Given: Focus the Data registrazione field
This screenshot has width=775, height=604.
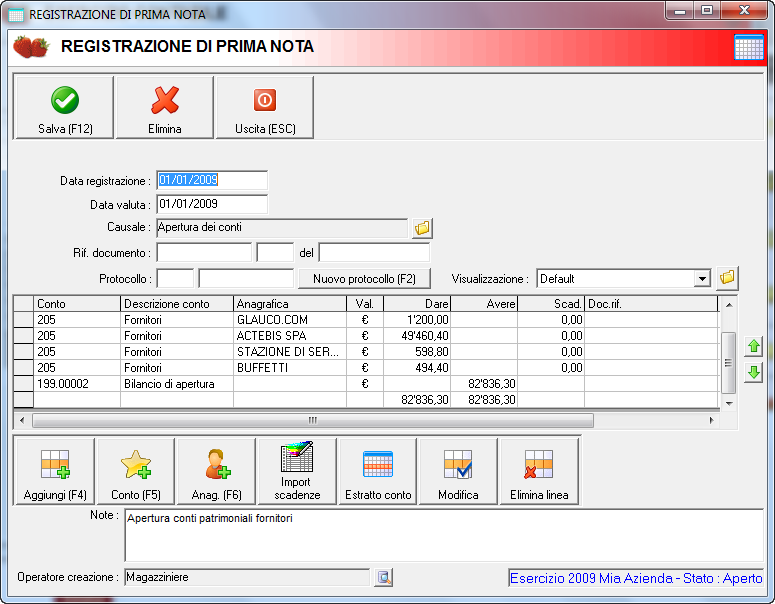Looking at the screenshot, I should coord(212,180).
